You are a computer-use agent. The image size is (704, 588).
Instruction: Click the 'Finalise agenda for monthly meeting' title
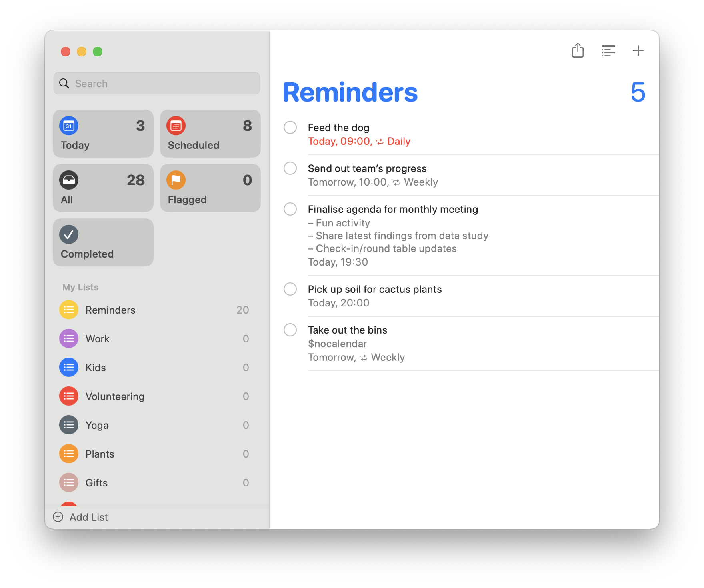pos(393,209)
